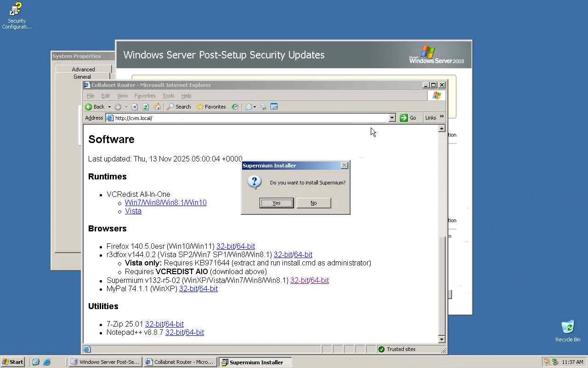Expand the Forward button history dropdown arrow
588x368 pixels.
(x=126, y=107)
